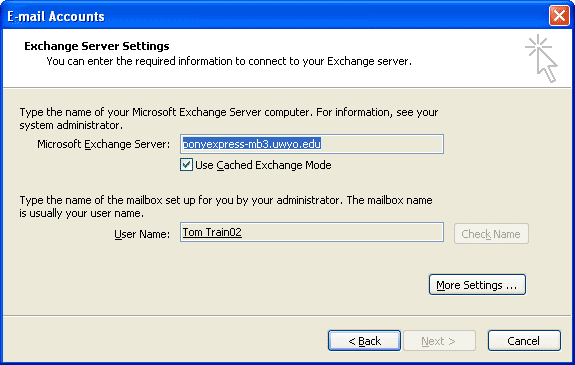Click the User Name label

click(x=142, y=234)
